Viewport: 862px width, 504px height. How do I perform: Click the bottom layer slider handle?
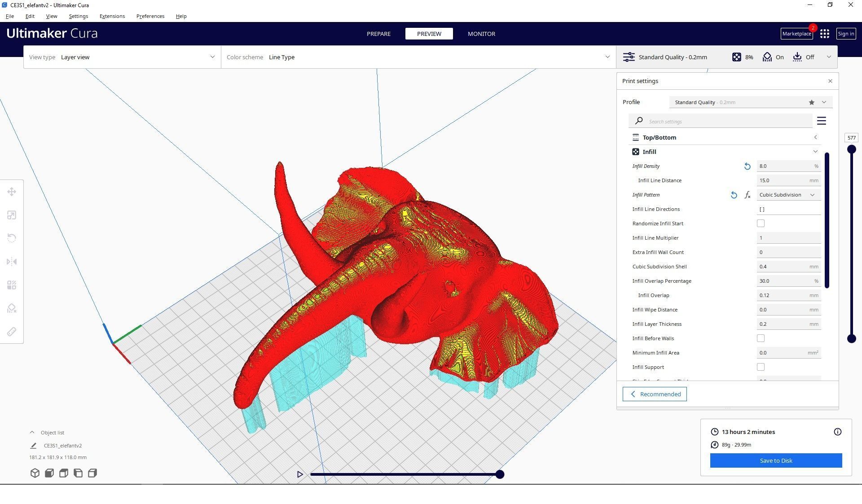pyautogui.click(x=851, y=339)
